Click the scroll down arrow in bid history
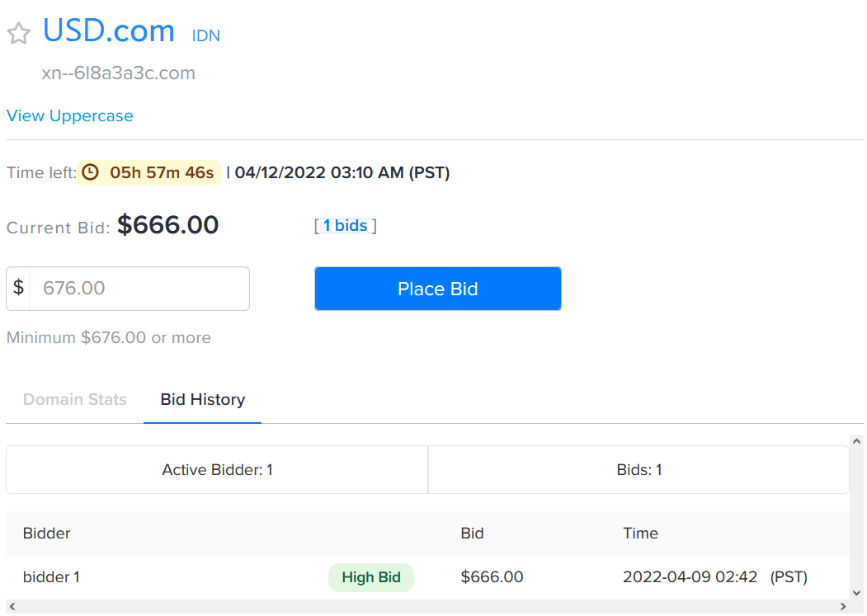Screen dimensions: 867x616 click(x=856, y=593)
